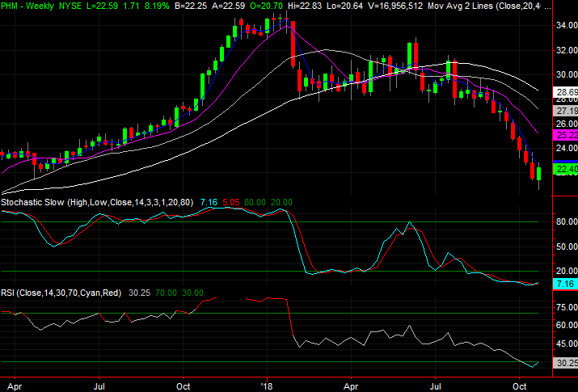Image resolution: width=578 pixels, height=392 pixels.
Task: Click the magenta 25.22 moving average price tag
Action: [x=566, y=135]
